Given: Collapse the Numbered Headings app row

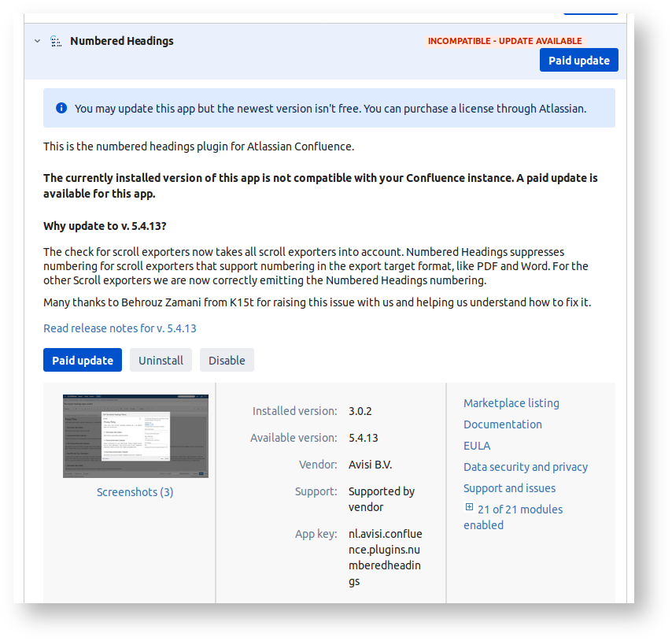Looking at the screenshot, I should (37, 41).
